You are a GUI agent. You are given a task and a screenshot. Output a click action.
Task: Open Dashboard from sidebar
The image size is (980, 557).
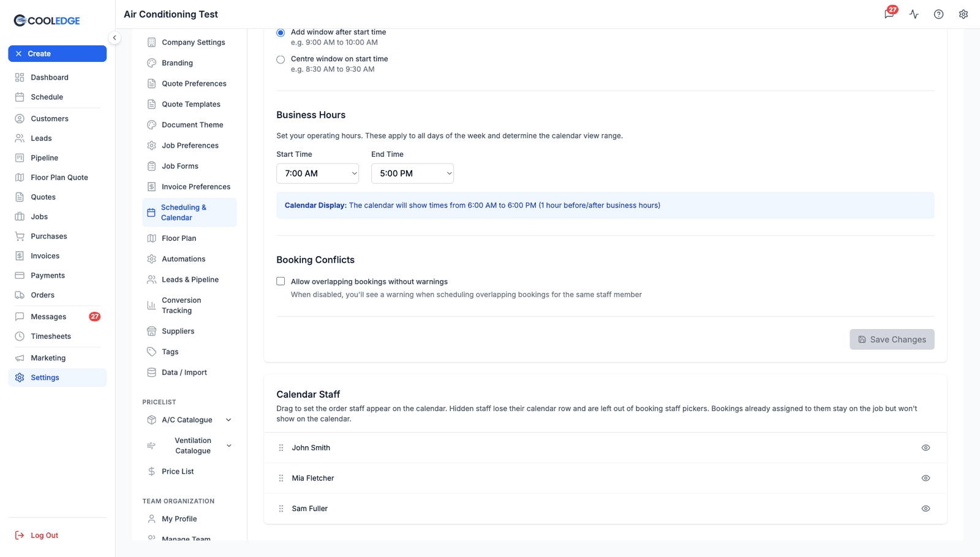coord(58,77)
